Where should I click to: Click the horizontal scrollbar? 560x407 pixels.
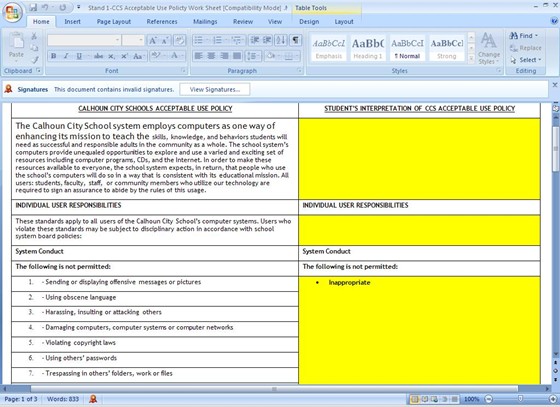tap(274, 389)
